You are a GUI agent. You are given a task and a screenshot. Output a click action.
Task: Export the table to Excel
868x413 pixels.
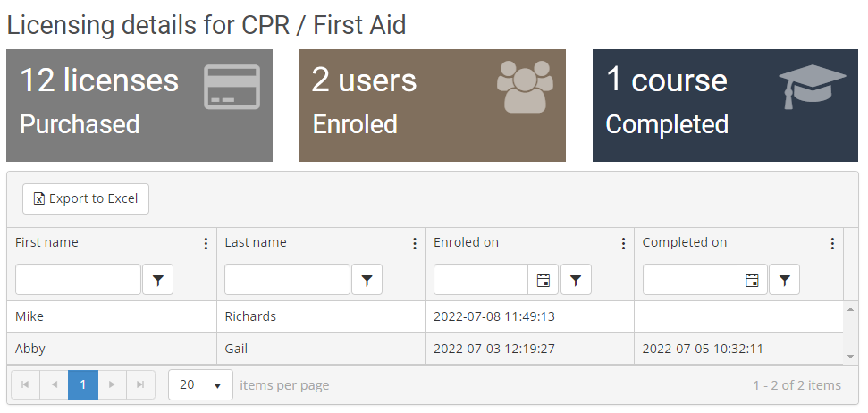pos(86,198)
